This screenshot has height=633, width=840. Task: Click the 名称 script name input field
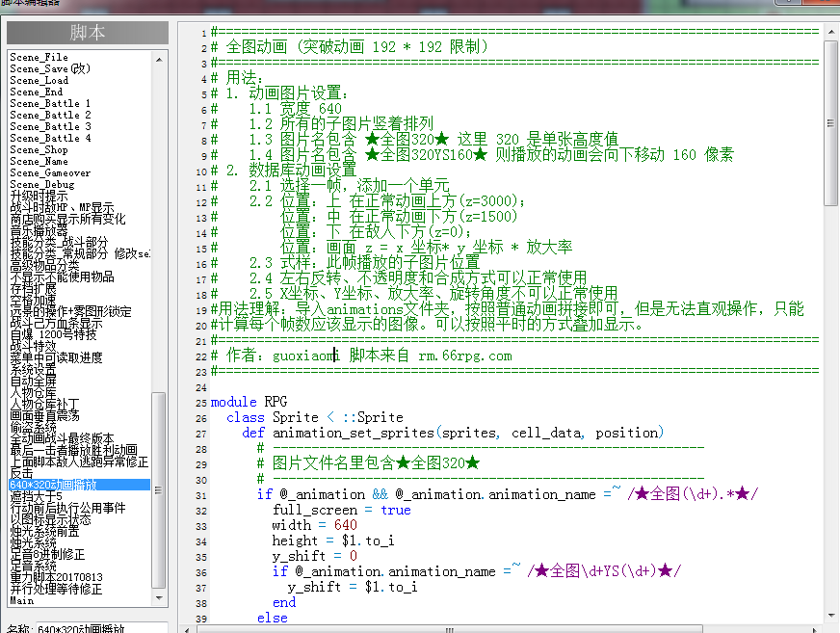(x=101, y=628)
